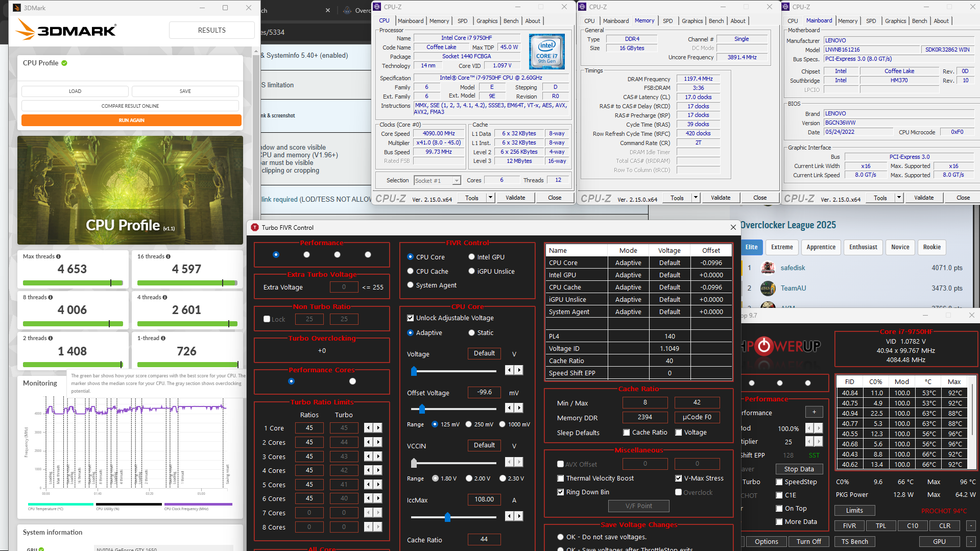Image resolution: width=980 pixels, height=551 pixels.
Task: Click the Intel Core i7 logo in CPU-Z
Action: (x=547, y=52)
